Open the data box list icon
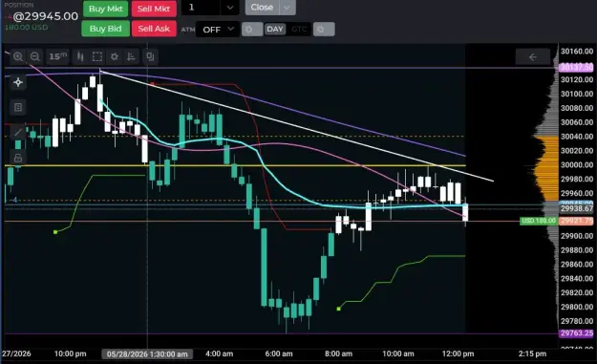The width and height of the screenshot is (597, 364). click(x=18, y=107)
